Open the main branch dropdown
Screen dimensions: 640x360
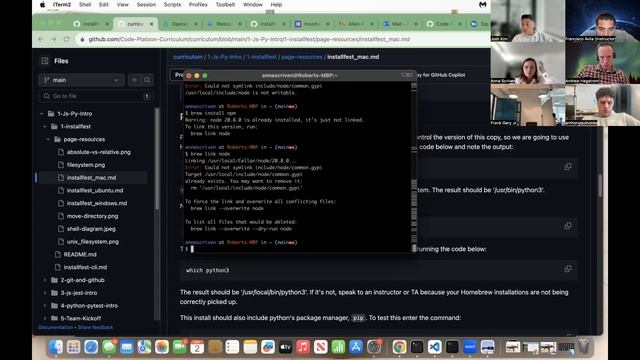coord(81,80)
